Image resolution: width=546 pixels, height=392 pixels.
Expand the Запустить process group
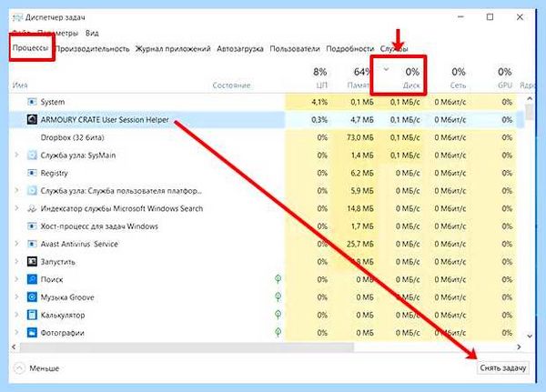pyautogui.click(x=16, y=261)
